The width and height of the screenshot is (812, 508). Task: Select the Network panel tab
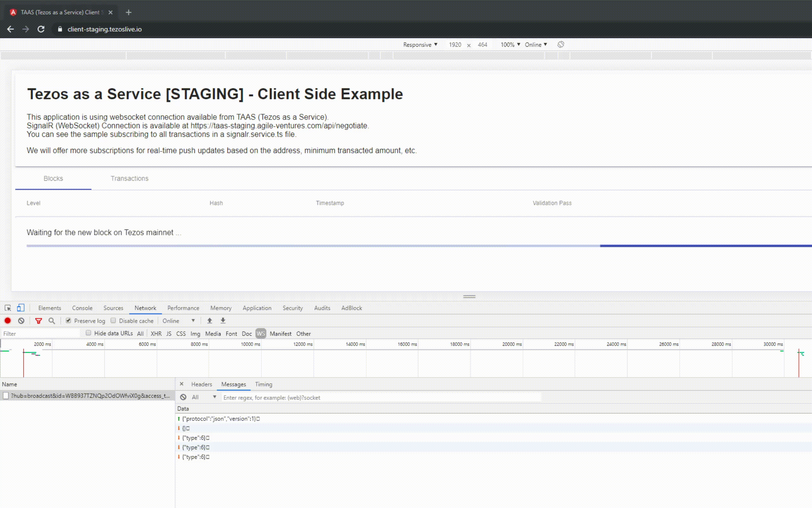pos(145,308)
